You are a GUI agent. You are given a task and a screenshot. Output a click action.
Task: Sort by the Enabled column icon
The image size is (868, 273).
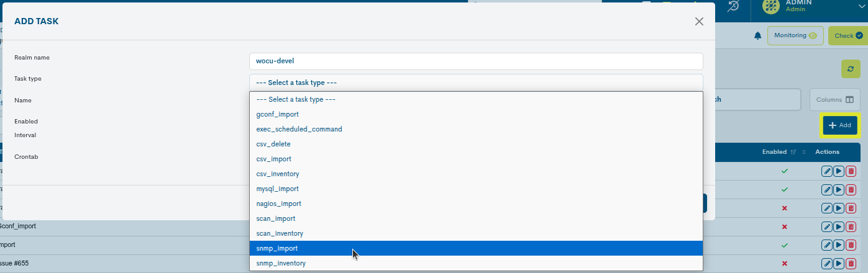793,152
